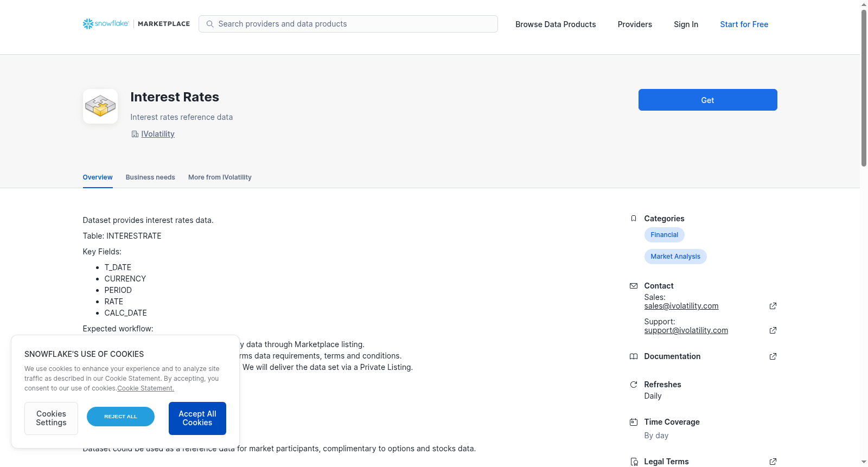
Task: Click the PERIOD field name
Action: 118,290
